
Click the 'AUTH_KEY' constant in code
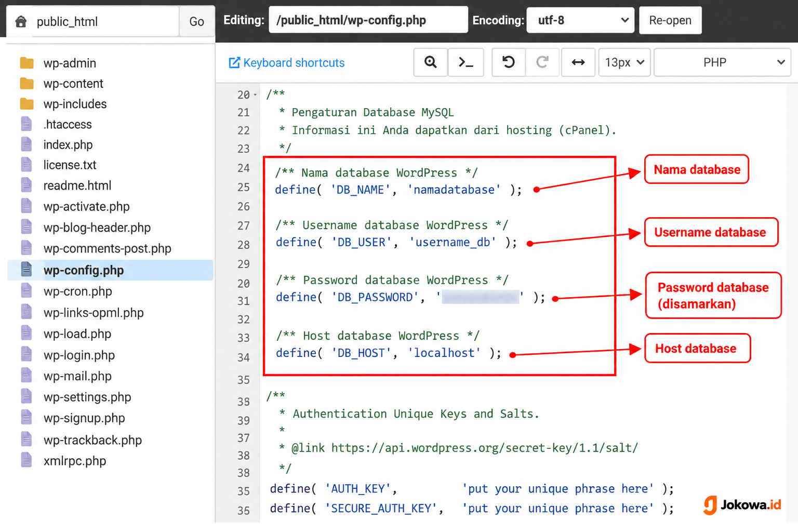(x=358, y=489)
